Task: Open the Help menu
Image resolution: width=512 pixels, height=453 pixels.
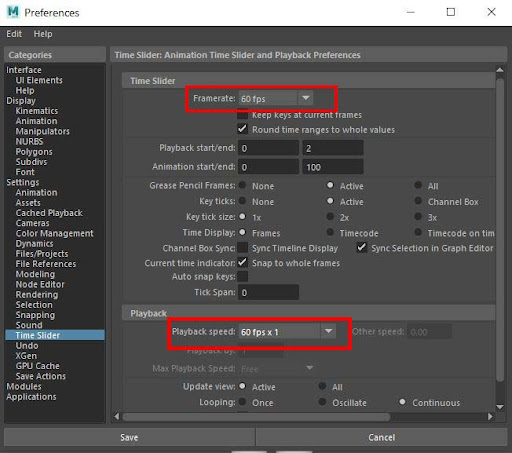Action: tap(43, 34)
